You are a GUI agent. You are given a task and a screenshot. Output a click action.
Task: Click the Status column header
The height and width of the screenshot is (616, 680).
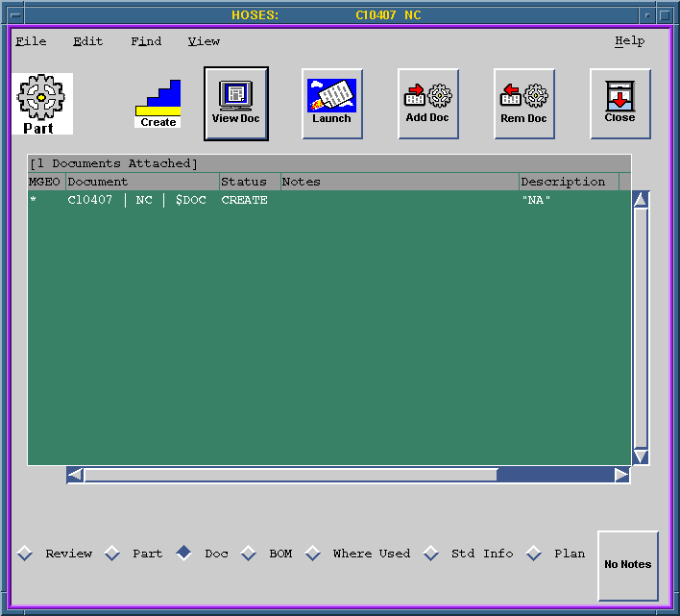[x=249, y=182]
